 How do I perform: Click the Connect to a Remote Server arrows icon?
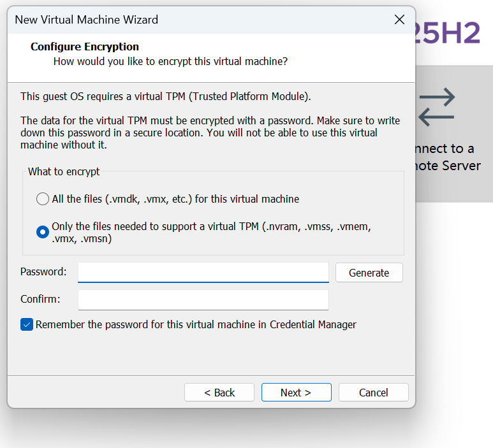(438, 106)
